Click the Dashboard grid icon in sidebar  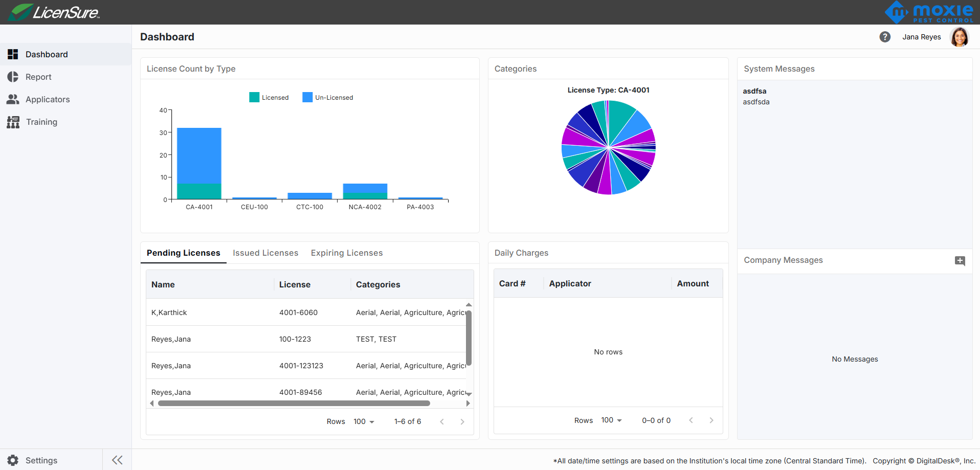tap(13, 54)
